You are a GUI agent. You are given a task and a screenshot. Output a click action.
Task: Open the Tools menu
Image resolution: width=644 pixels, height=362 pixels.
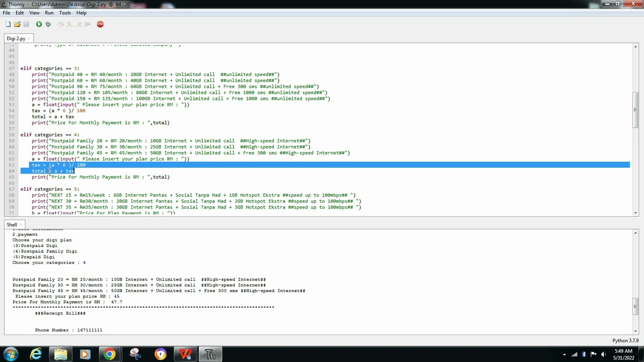65,13
